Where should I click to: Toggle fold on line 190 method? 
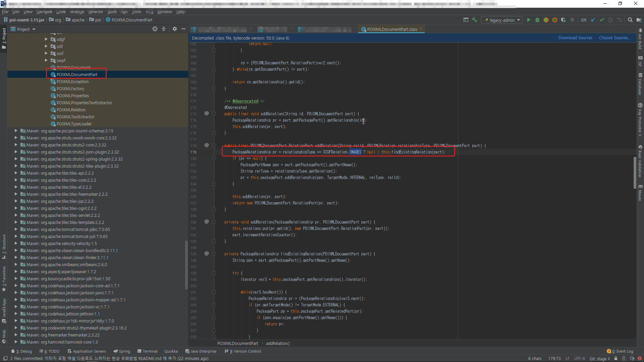pos(214,222)
